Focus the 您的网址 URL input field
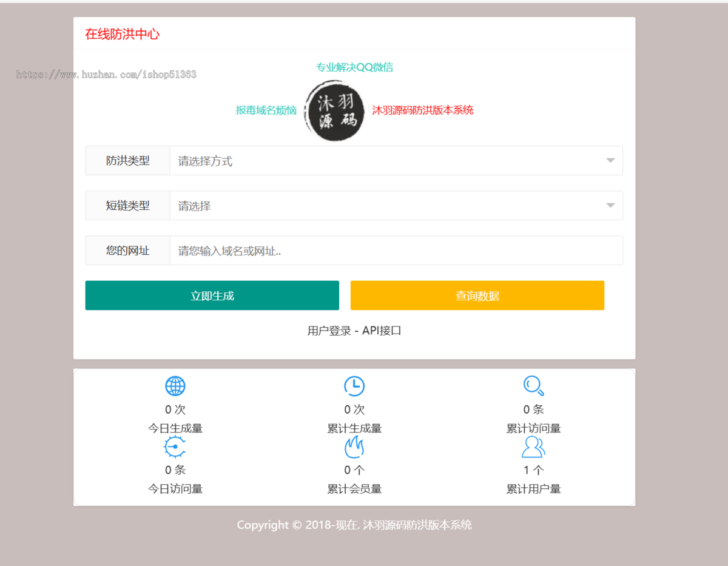Image resolution: width=728 pixels, height=566 pixels. click(x=396, y=251)
